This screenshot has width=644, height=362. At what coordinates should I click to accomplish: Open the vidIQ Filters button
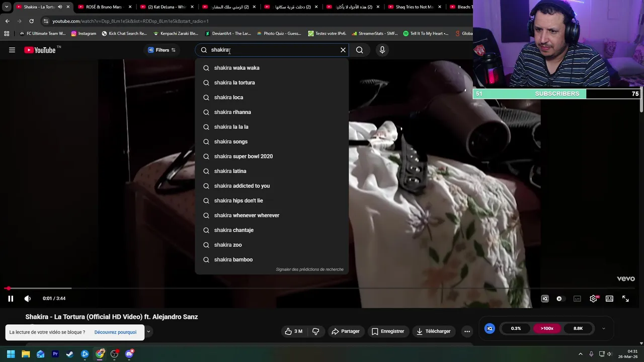[x=162, y=50]
